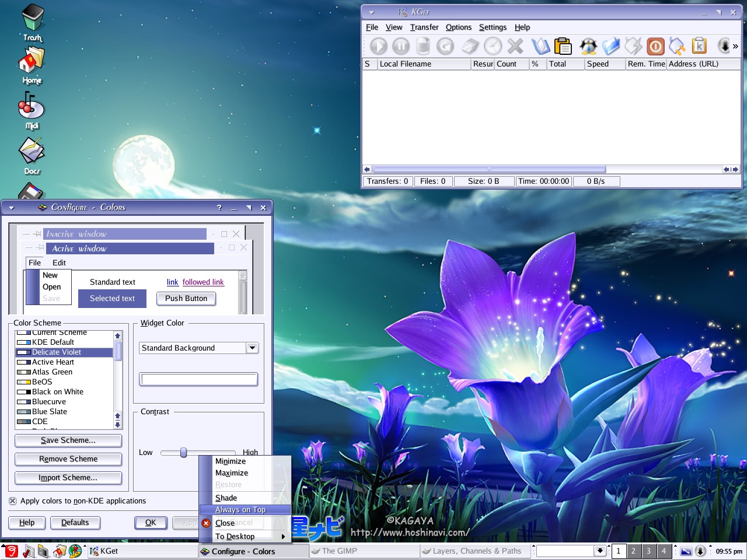The width and height of the screenshot is (747, 560).
Task: Click the Contrast slider handle
Action: 183,453
